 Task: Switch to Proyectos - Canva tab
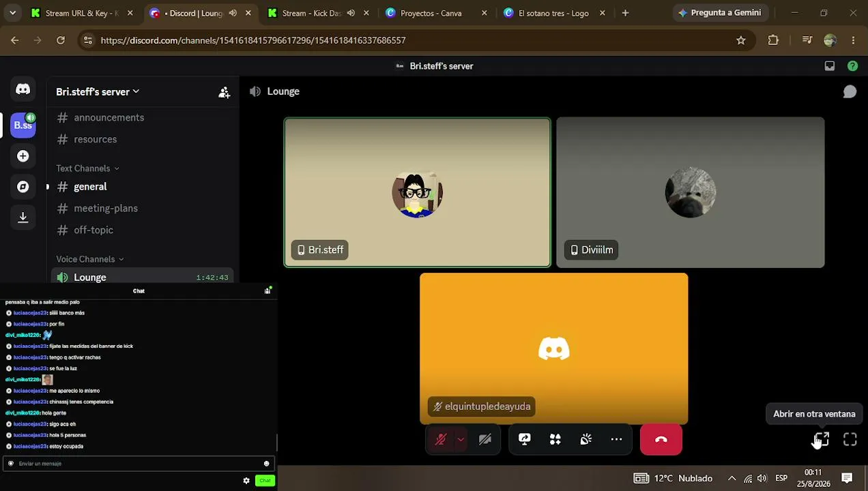(x=437, y=13)
